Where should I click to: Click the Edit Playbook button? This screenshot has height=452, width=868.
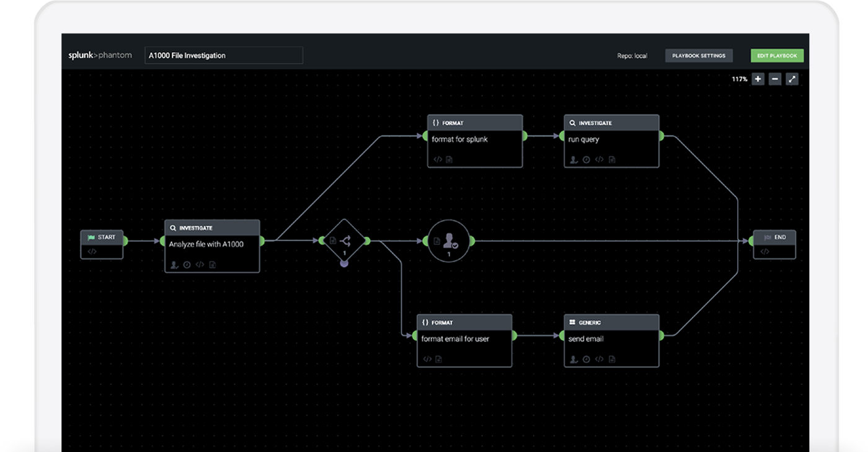pos(777,56)
